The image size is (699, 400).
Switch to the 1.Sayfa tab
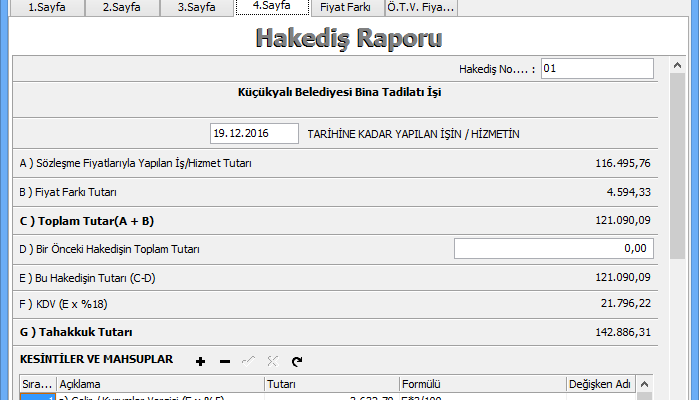point(48,8)
